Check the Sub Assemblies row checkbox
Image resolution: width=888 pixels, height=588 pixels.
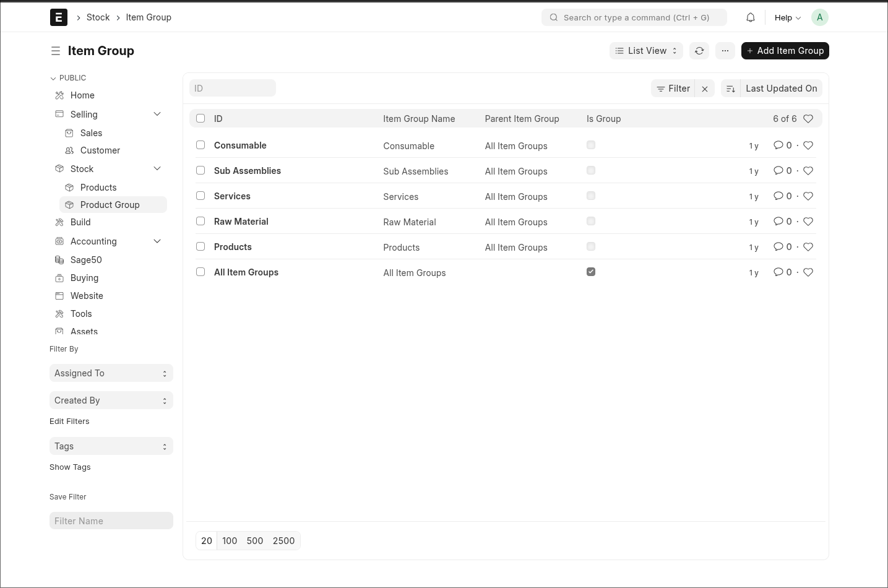(x=200, y=170)
